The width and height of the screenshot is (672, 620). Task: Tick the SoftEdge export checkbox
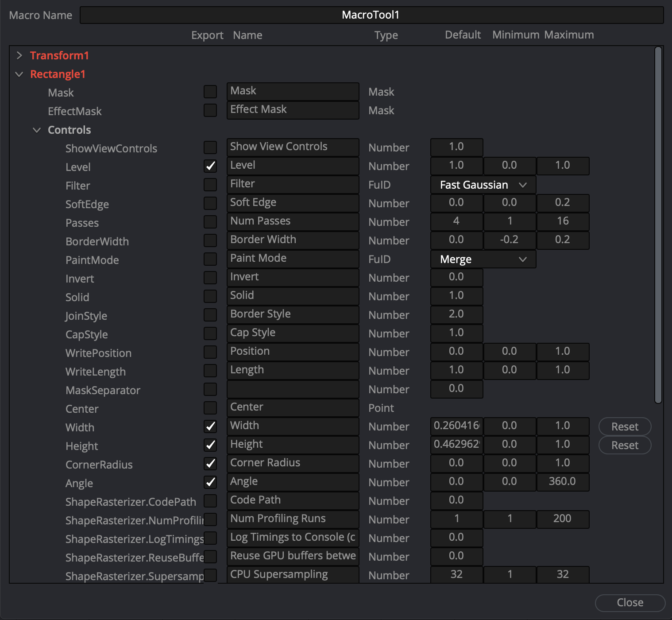tap(210, 203)
